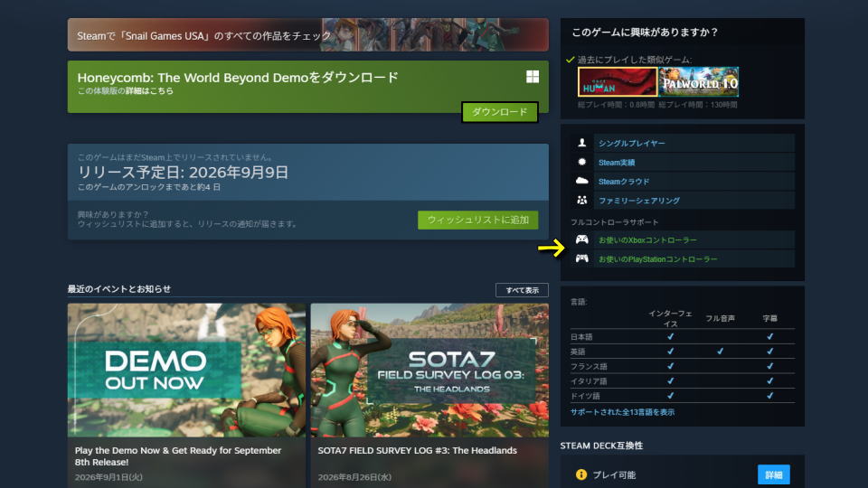Viewport: 868px width, 488px height.
Task: Click the Windows platform icon in demo banner
Action: 532,76
